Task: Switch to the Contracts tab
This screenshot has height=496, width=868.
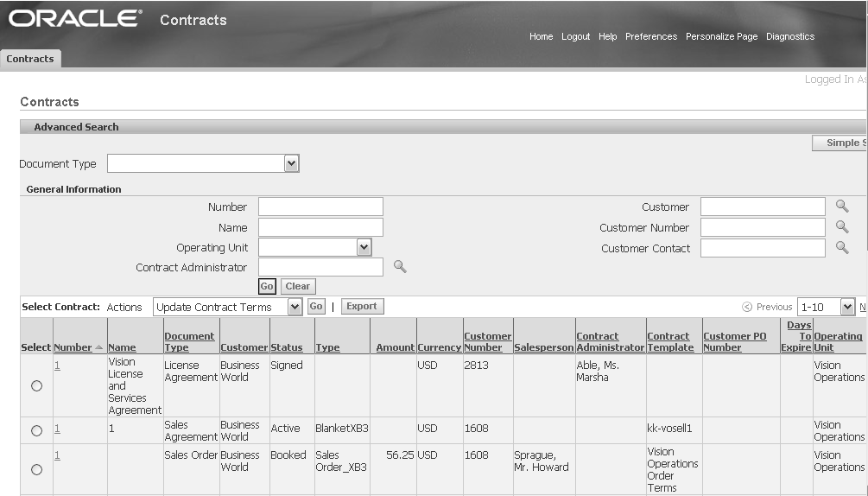Action: pos(30,59)
